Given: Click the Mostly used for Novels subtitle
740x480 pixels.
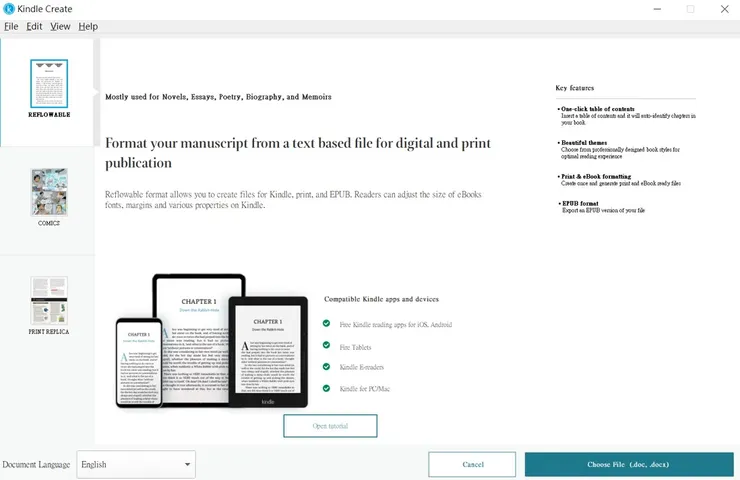Looking at the screenshot, I should (x=218, y=97).
